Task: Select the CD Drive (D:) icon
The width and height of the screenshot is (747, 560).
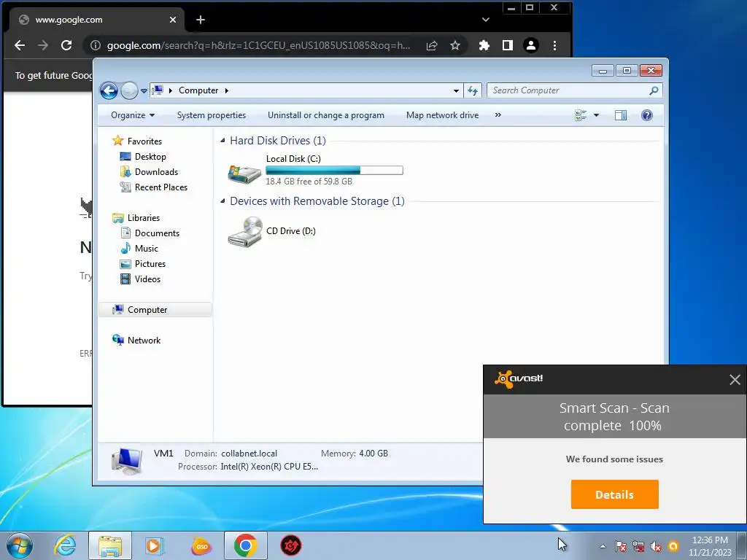Action: [244, 231]
